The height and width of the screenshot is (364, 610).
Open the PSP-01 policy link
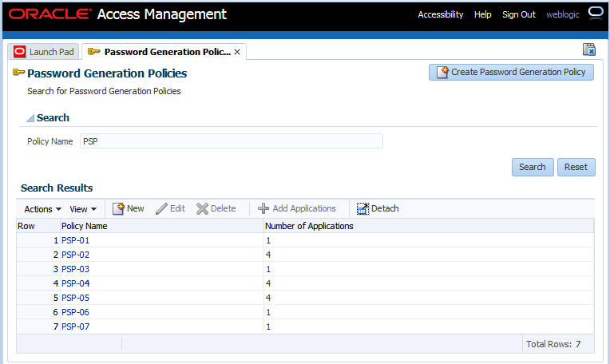[76, 240]
